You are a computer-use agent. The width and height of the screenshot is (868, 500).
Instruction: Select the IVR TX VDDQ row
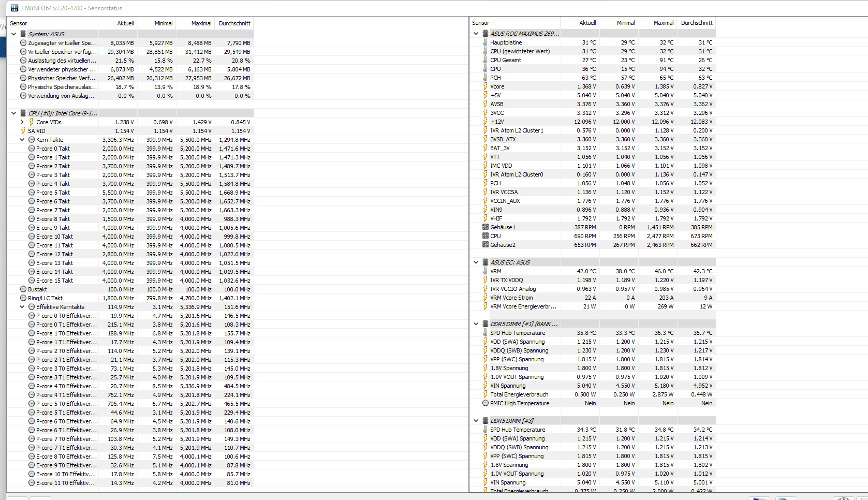click(593, 280)
